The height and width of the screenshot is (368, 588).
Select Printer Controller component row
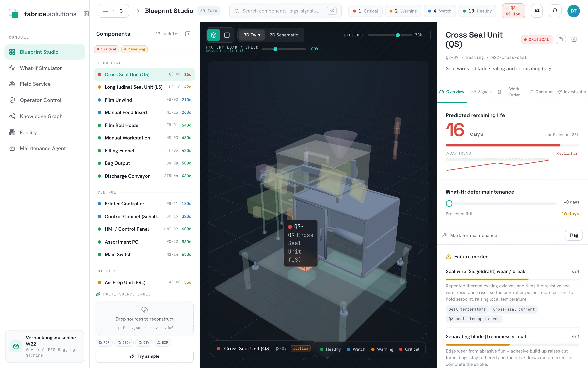145,204
